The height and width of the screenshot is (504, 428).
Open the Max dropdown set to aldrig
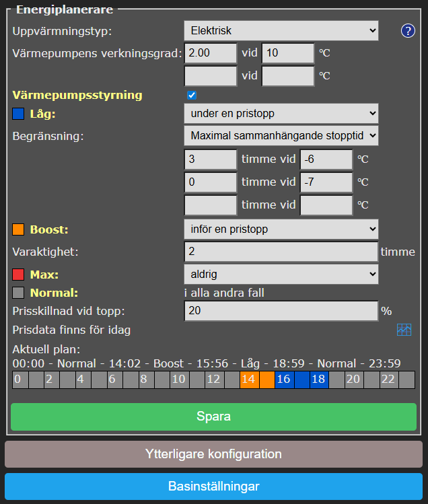(x=281, y=274)
